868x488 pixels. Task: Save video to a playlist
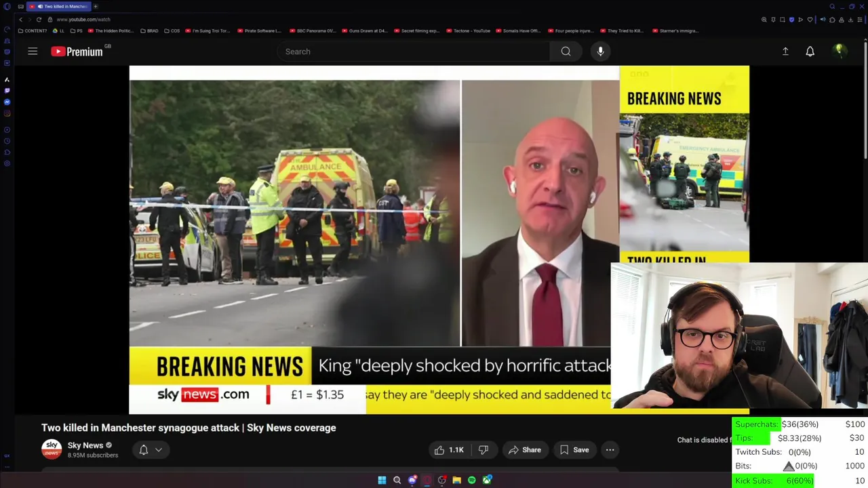point(574,450)
